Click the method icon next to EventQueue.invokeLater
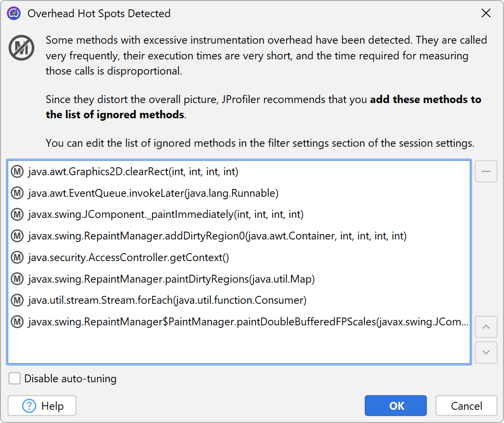The height and width of the screenshot is (423, 504). click(x=18, y=193)
